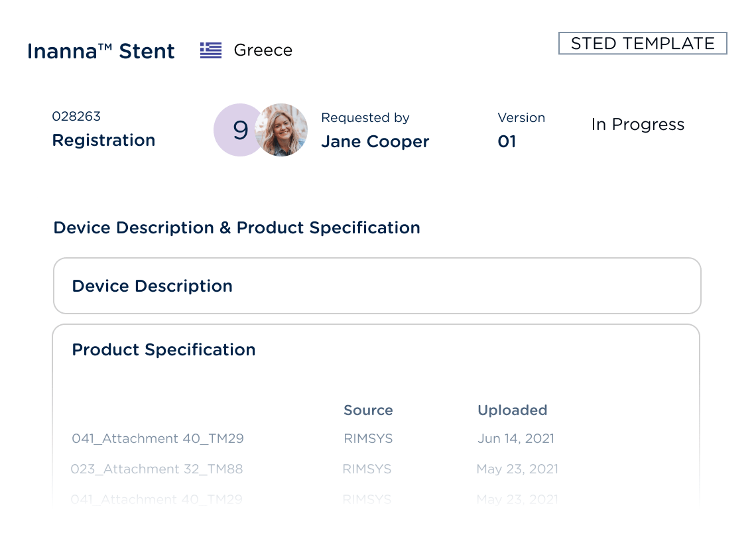The image size is (756, 541).
Task: Select the Requested by Jane Cooper name
Action: pyautogui.click(x=375, y=141)
